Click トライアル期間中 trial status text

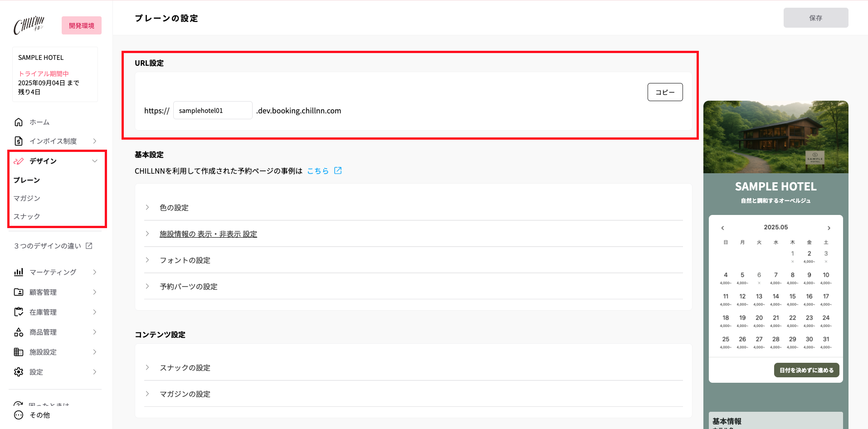[44, 73]
